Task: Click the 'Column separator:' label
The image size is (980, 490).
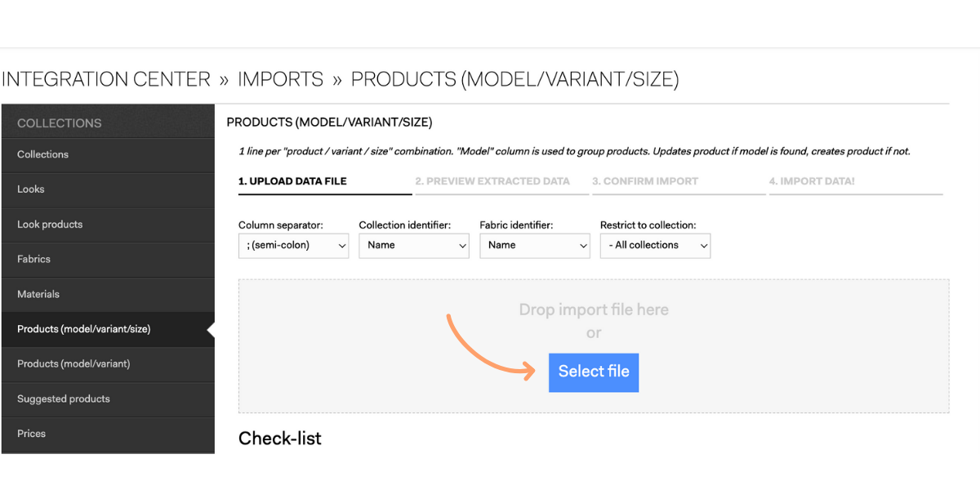Action: pyautogui.click(x=281, y=225)
